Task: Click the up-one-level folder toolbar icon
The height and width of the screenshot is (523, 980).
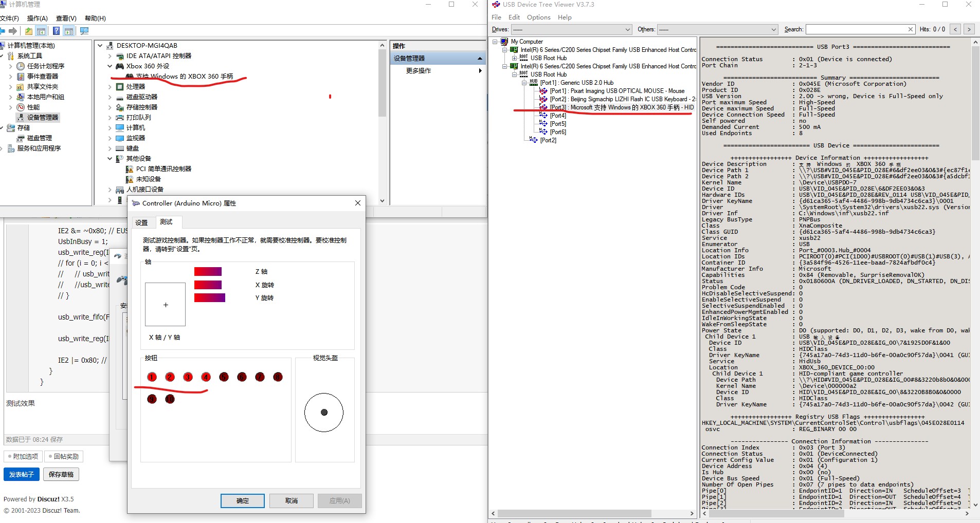Action: (29, 31)
